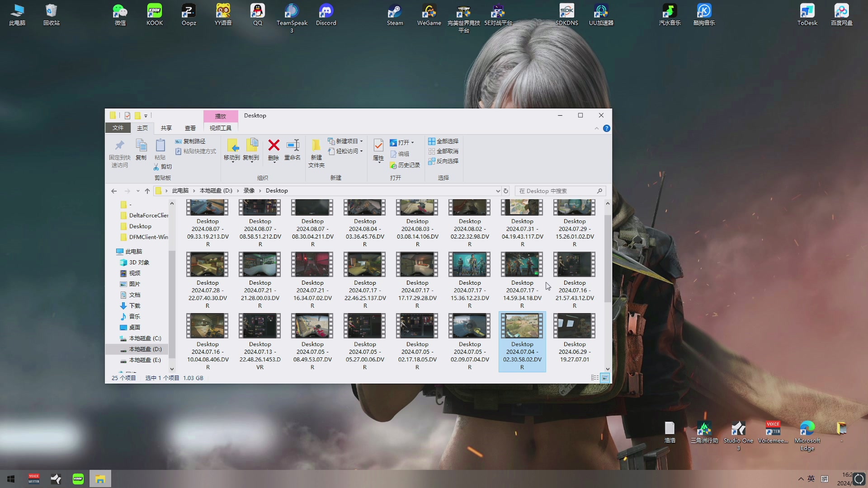Collapse the ribbon with chevron arrow
Viewport: 868px width, 488px height.
pyautogui.click(x=597, y=128)
